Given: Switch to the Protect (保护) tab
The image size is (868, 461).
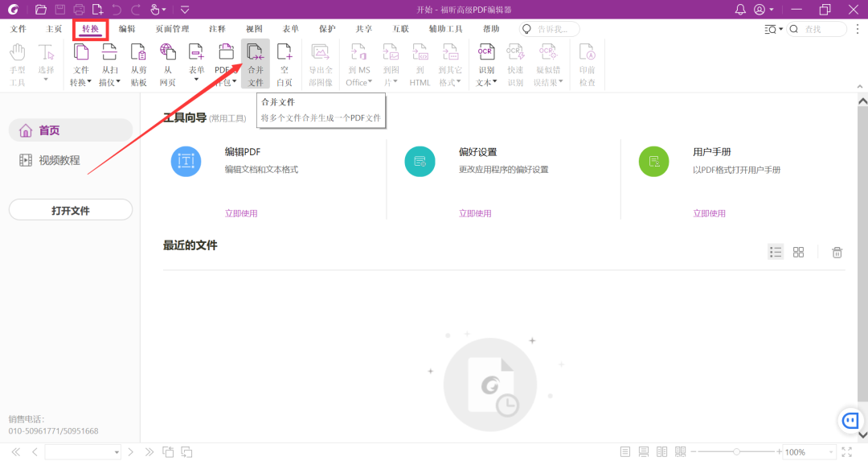Looking at the screenshot, I should tap(327, 29).
